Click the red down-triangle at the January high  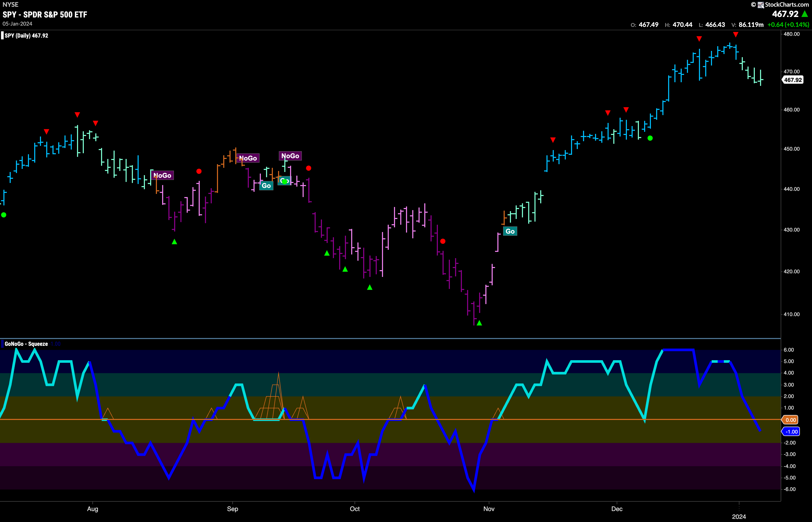click(x=735, y=34)
